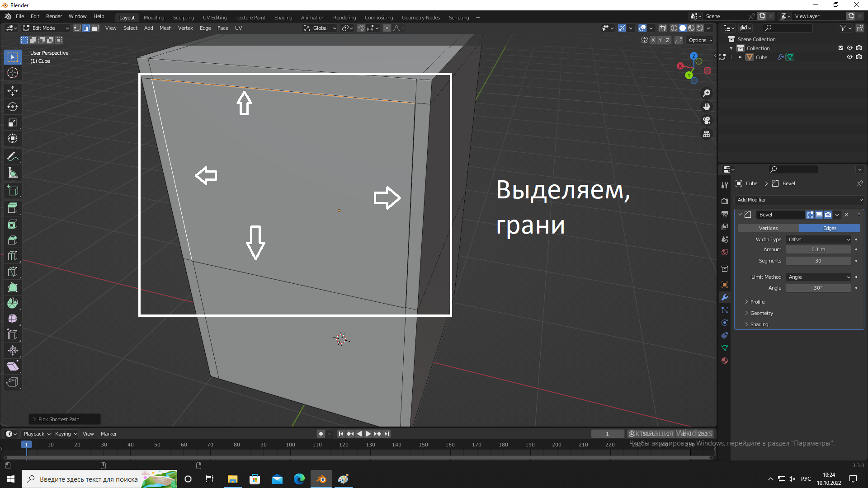Viewport: 868px width, 488px height.
Task: Select the Move tool
Action: pos(13,91)
